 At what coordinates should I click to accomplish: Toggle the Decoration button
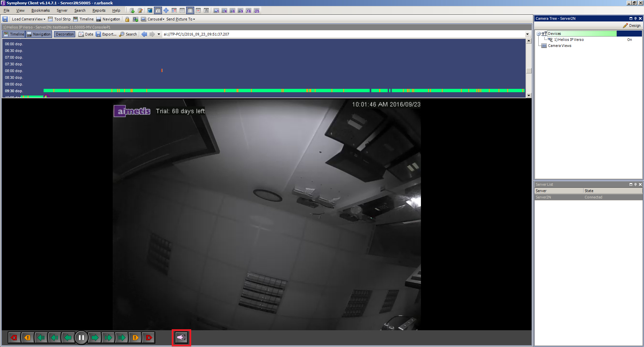pyautogui.click(x=65, y=34)
